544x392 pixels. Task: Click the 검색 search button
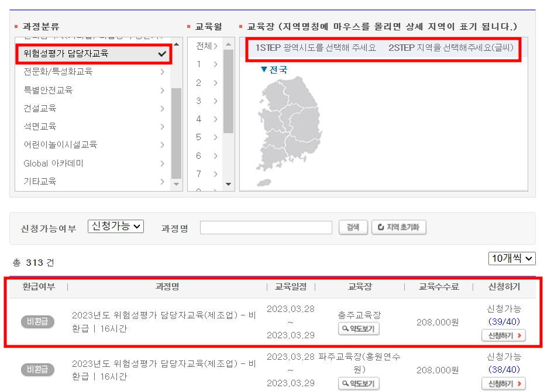click(353, 227)
